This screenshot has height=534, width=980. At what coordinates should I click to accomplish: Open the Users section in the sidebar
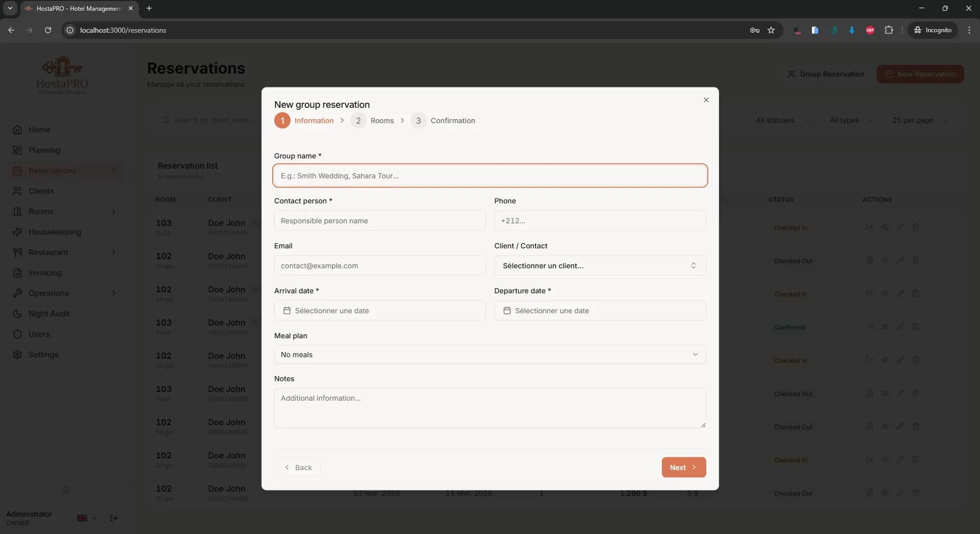click(x=38, y=334)
